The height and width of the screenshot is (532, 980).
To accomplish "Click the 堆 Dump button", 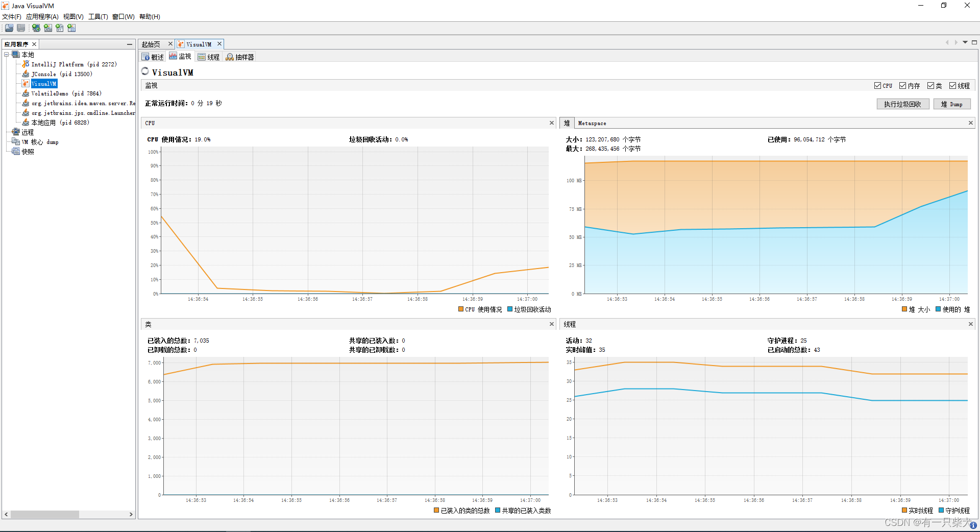I will click(952, 104).
